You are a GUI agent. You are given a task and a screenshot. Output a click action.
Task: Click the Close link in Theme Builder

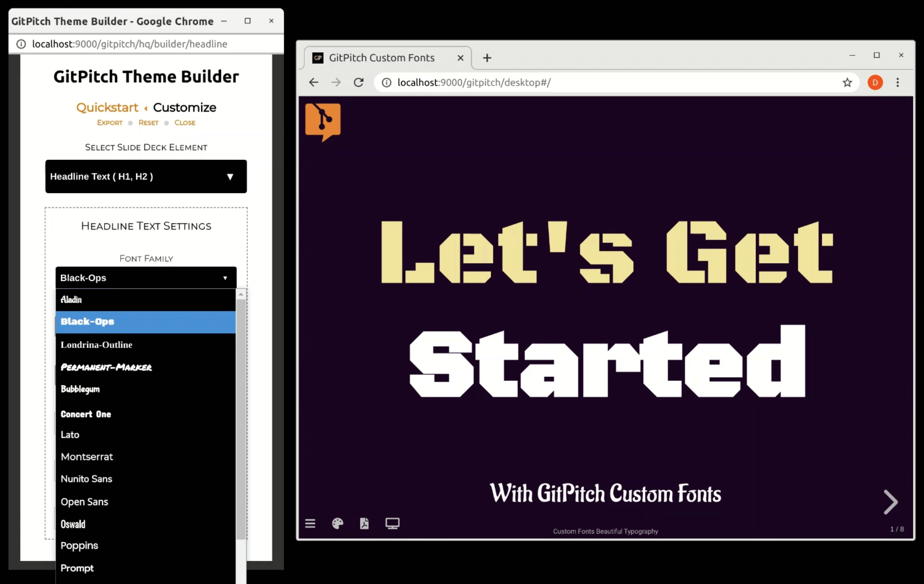(184, 122)
